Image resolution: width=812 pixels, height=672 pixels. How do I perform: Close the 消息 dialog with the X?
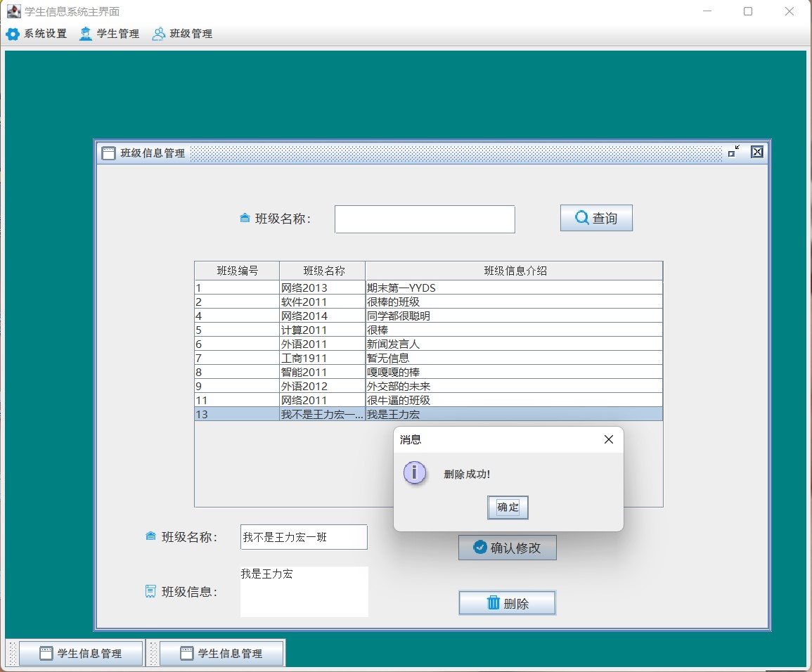[609, 439]
